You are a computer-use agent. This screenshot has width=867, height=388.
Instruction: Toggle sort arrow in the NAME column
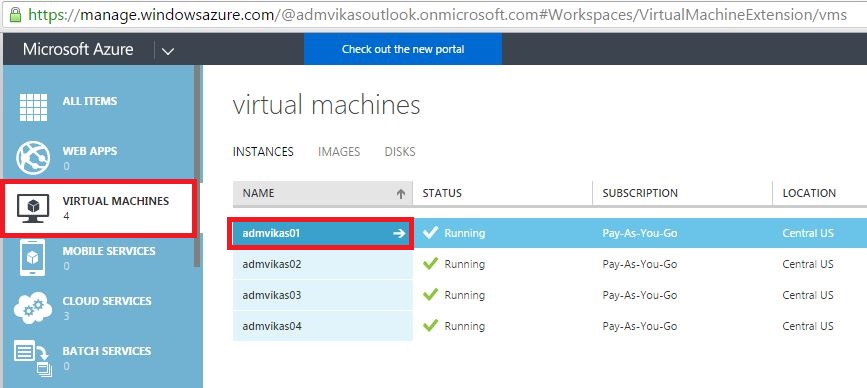point(401,193)
